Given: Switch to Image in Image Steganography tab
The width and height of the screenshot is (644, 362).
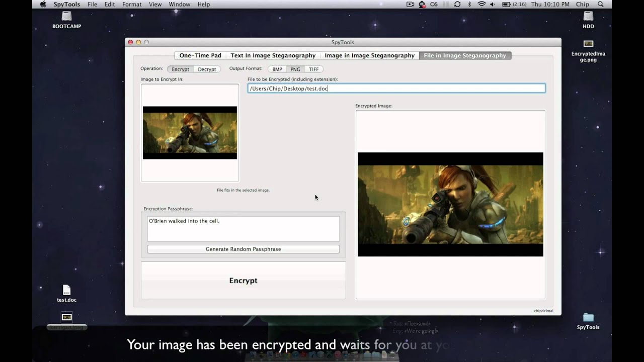Looking at the screenshot, I should pos(370,55).
